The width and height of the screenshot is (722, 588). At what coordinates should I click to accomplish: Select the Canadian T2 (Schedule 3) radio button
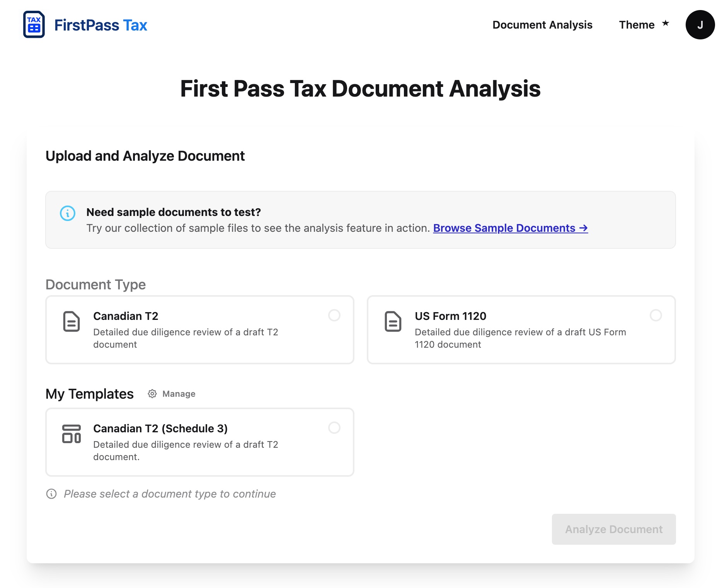coord(334,428)
